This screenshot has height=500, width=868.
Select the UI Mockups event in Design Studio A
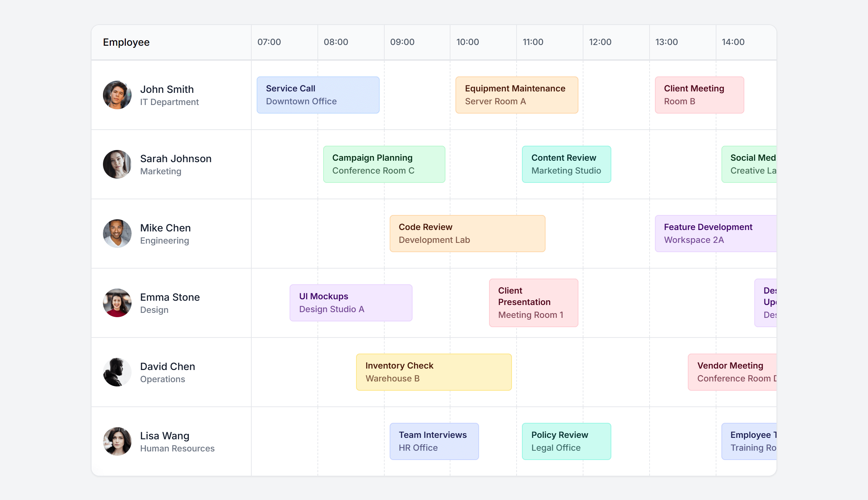pos(350,302)
